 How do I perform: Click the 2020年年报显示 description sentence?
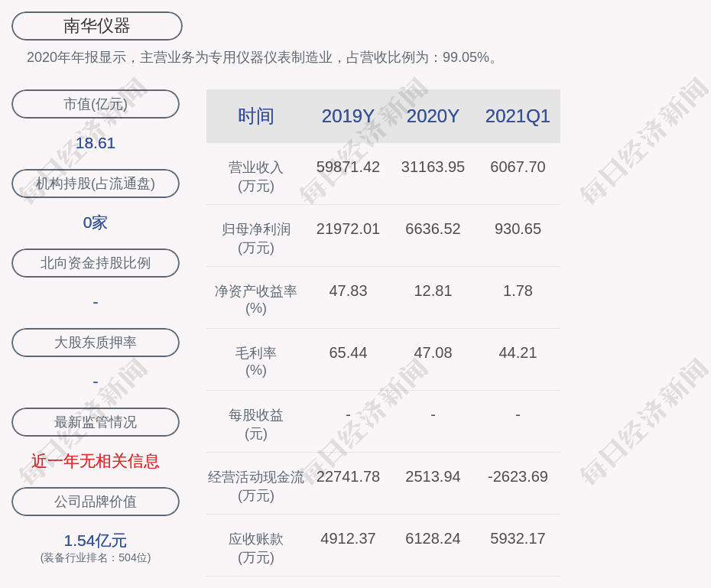(263, 57)
